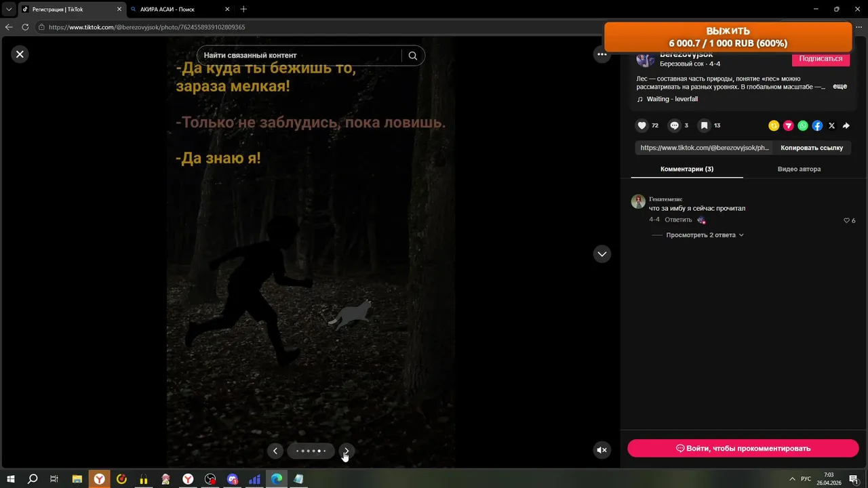Unmute the sound with the speaker icon
Viewport: 868px width, 488px height.
(601, 450)
